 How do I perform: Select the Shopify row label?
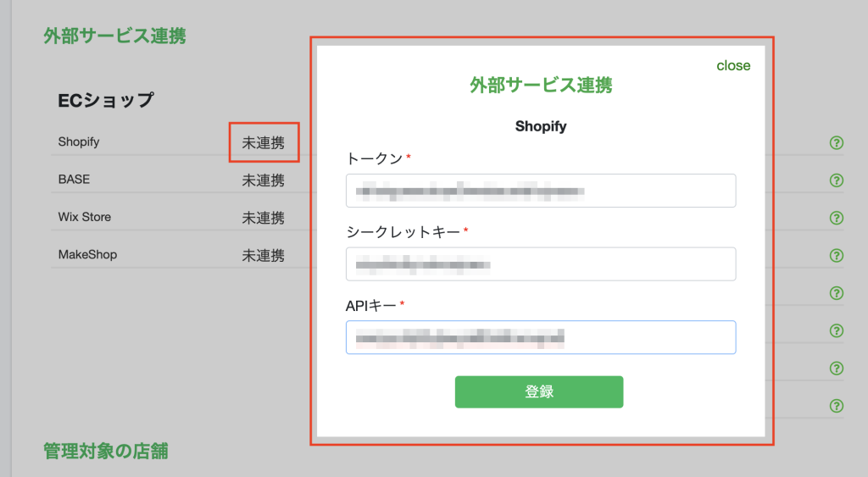(79, 142)
